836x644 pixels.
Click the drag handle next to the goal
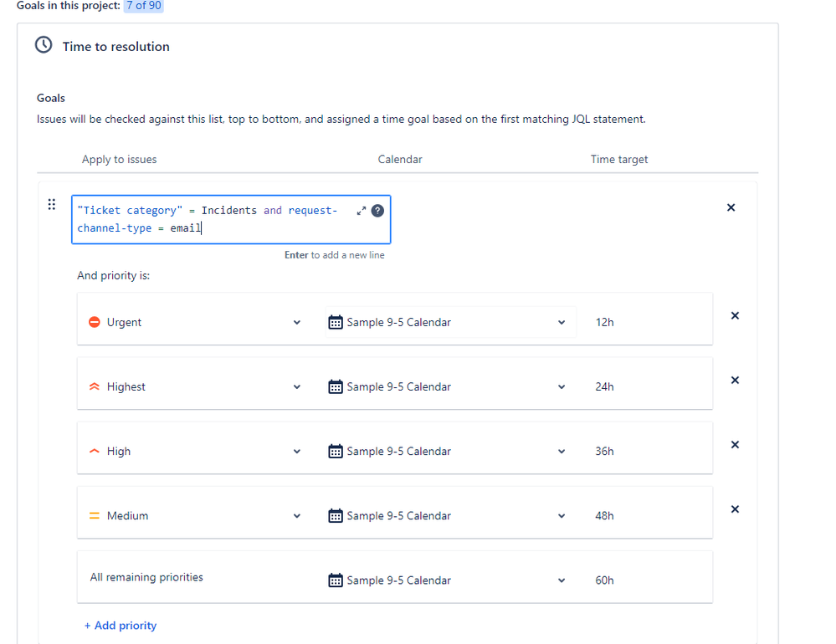tap(51, 203)
